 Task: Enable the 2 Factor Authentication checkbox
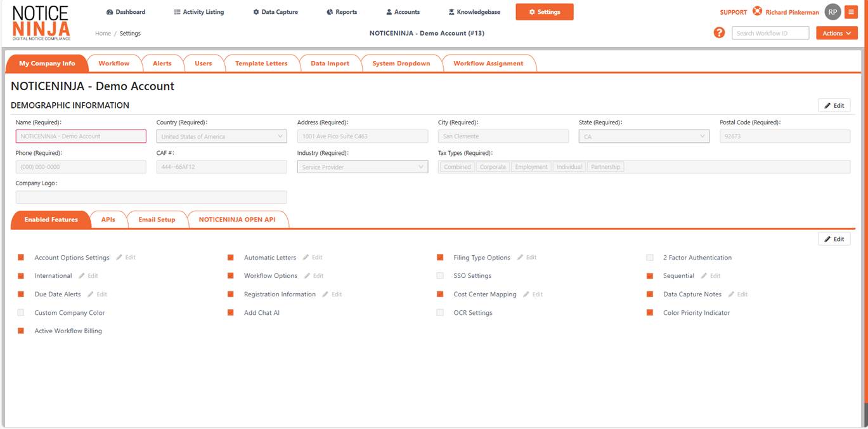tap(650, 258)
